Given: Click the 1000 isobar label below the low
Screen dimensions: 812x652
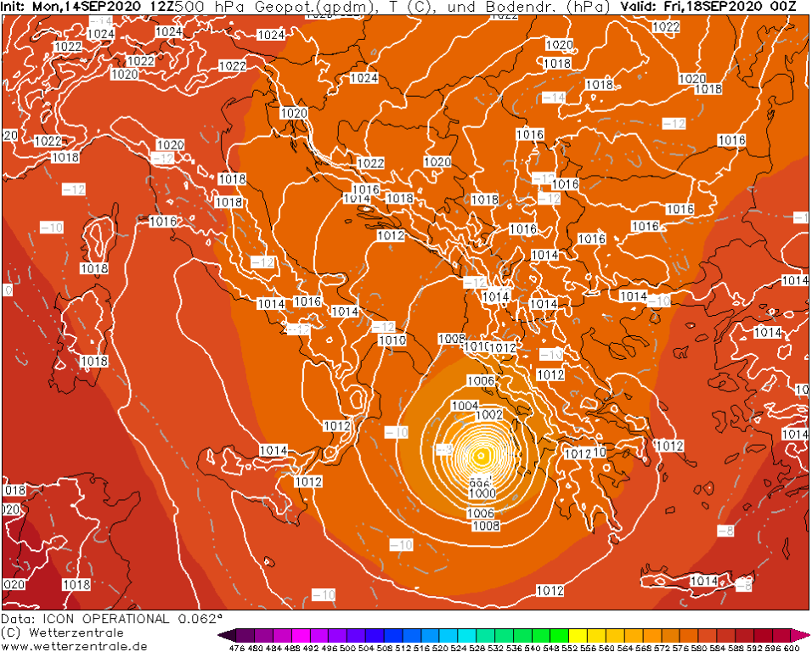Looking at the screenshot, I should click(482, 493).
